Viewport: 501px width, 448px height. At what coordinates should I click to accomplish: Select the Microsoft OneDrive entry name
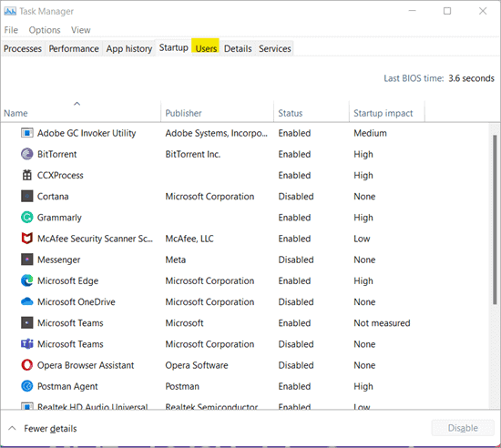[x=76, y=301]
